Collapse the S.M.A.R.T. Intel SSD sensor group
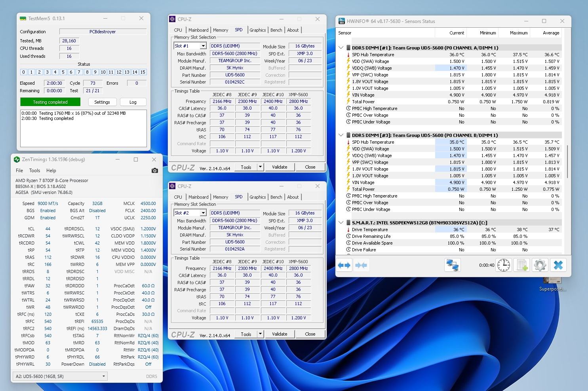Image resolution: width=588 pixels, height=391 pixels. click(341, 223)
